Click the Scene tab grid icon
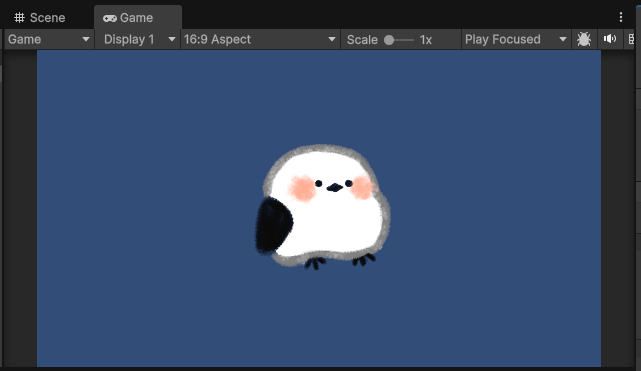The width and height of the screenshot is (641, 371). pos(19,18)
